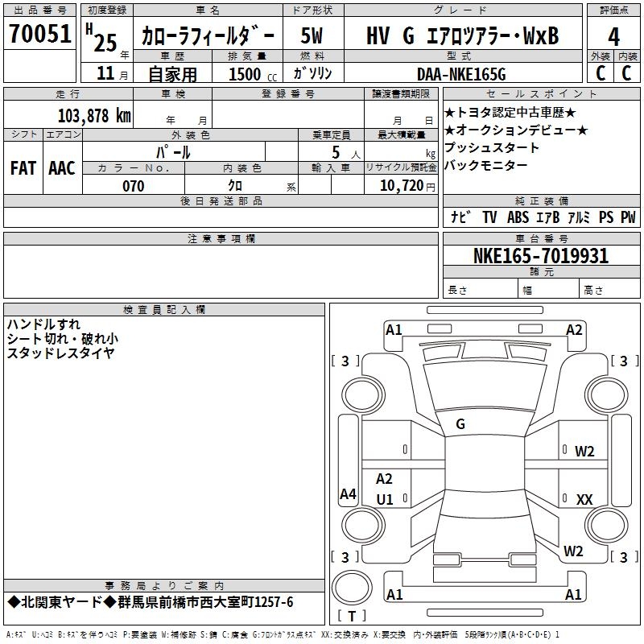This screenshot has width=644, height=644.
Task: Select the registration month value 11
Action: pos(105,73)
